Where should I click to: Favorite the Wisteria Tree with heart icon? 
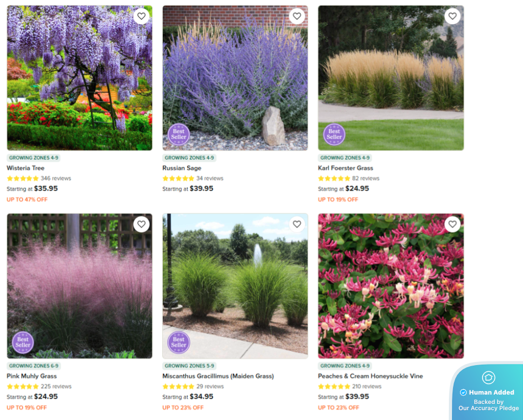142,16
